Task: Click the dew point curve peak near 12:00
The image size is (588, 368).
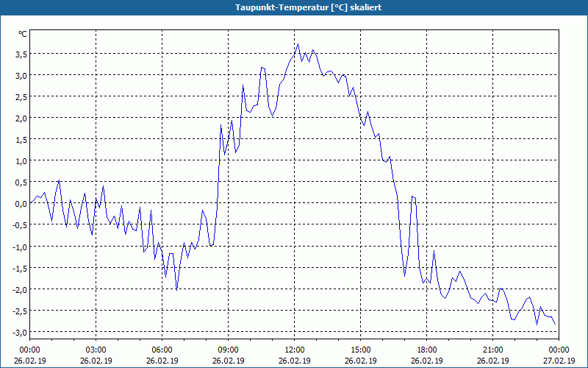Action: tap(298, 44)
